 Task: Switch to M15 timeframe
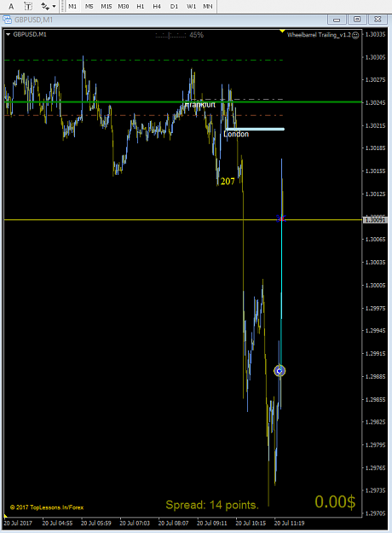tap(106, 6)
